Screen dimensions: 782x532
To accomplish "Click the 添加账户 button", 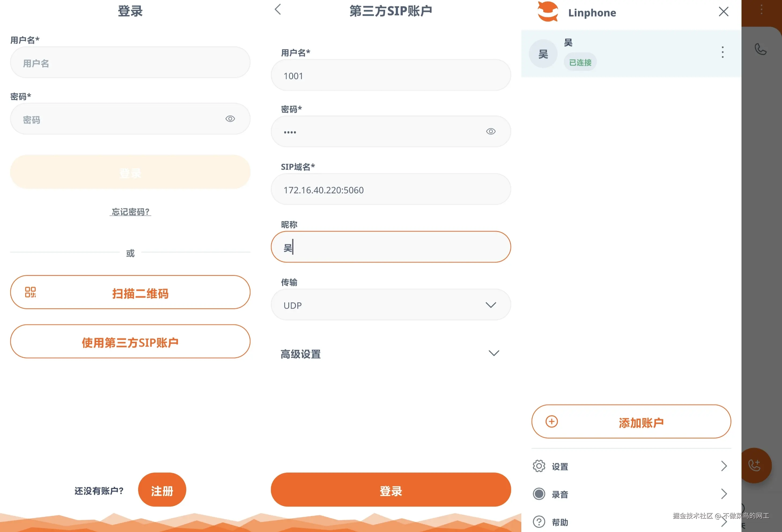I will (x=631, y=422).
